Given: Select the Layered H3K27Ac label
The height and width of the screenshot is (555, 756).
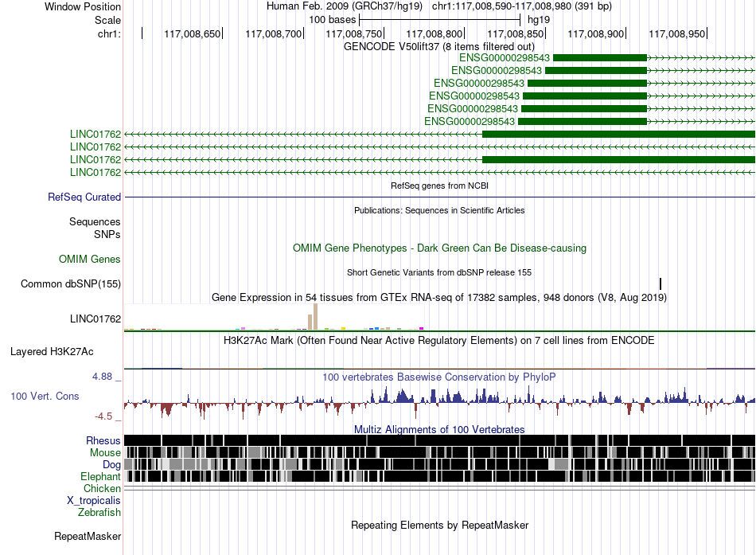Looking at the screenshot, I should [52, 352].
